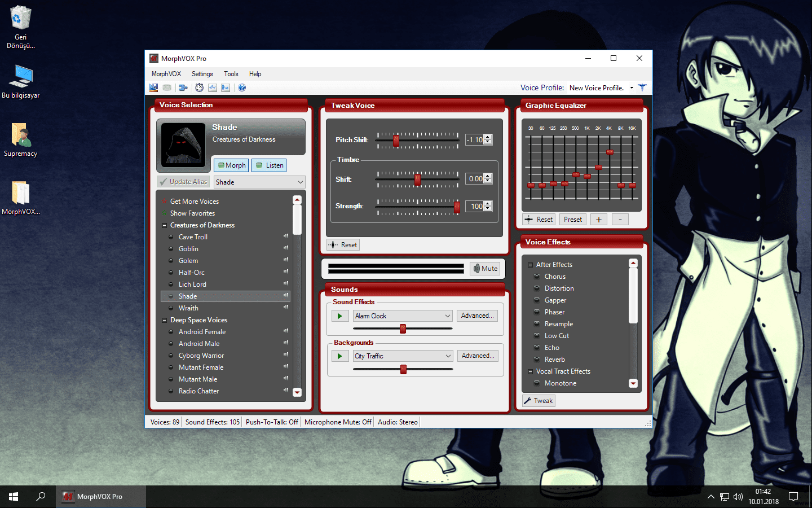The image size is (812, 508).
Task: Click the Graphic Equalizer Reset button
Action: point(539,220)
